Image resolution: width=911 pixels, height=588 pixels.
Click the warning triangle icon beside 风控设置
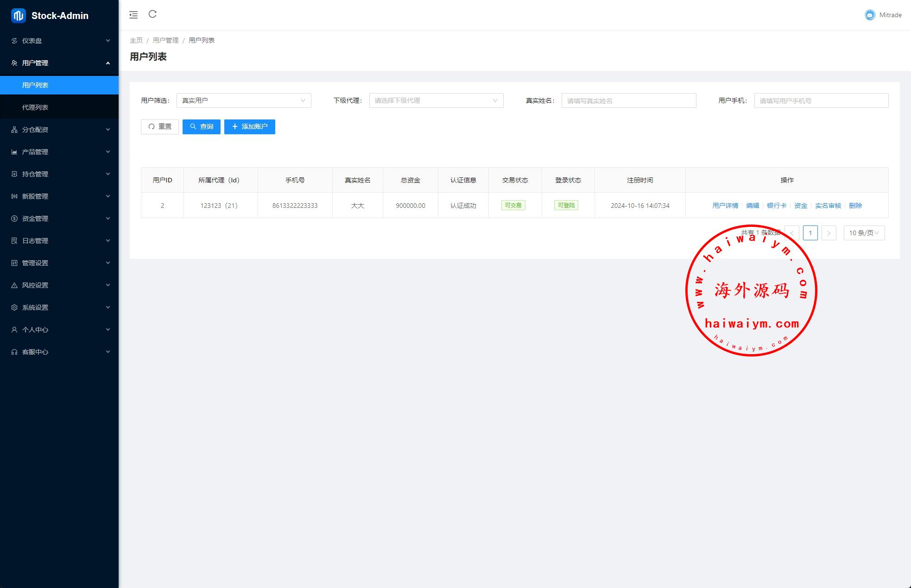14,285
